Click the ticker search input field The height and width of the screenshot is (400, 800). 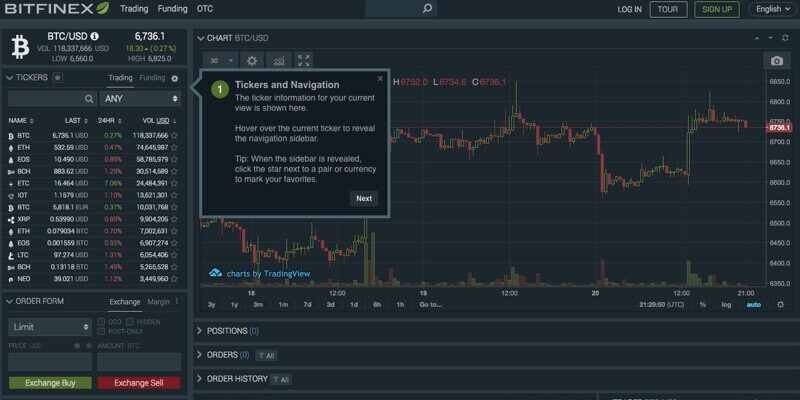(x=52, y=99)
